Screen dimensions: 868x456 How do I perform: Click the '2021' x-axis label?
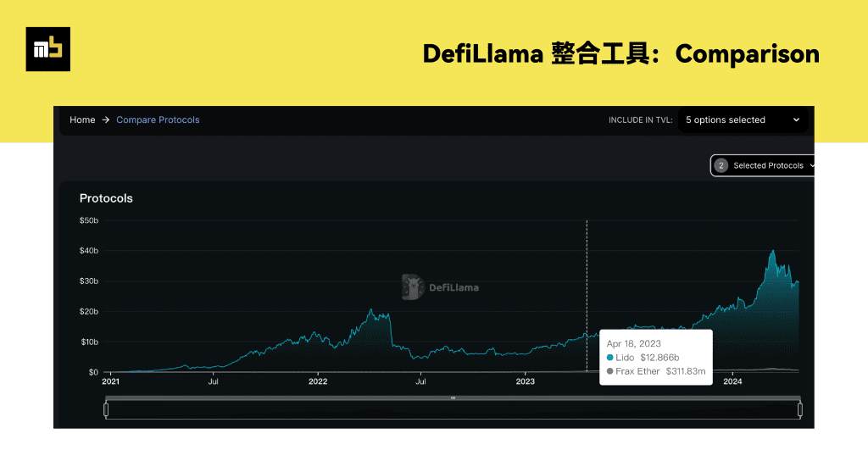point(111,381)
